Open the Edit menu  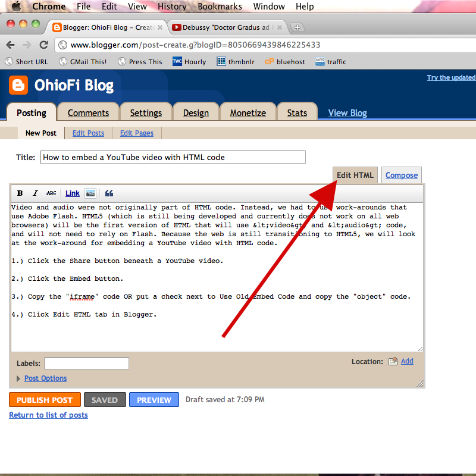[x=109, y=7]
